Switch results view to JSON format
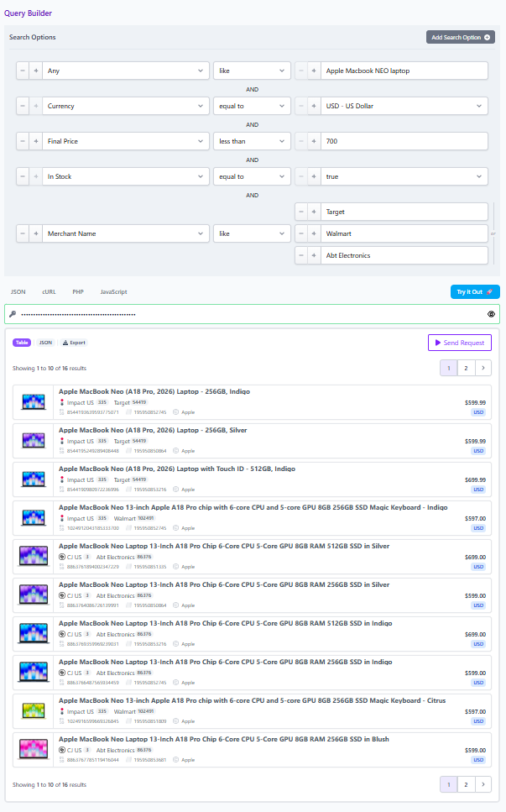Screen dimensions: 506x812 pos(45,343)
